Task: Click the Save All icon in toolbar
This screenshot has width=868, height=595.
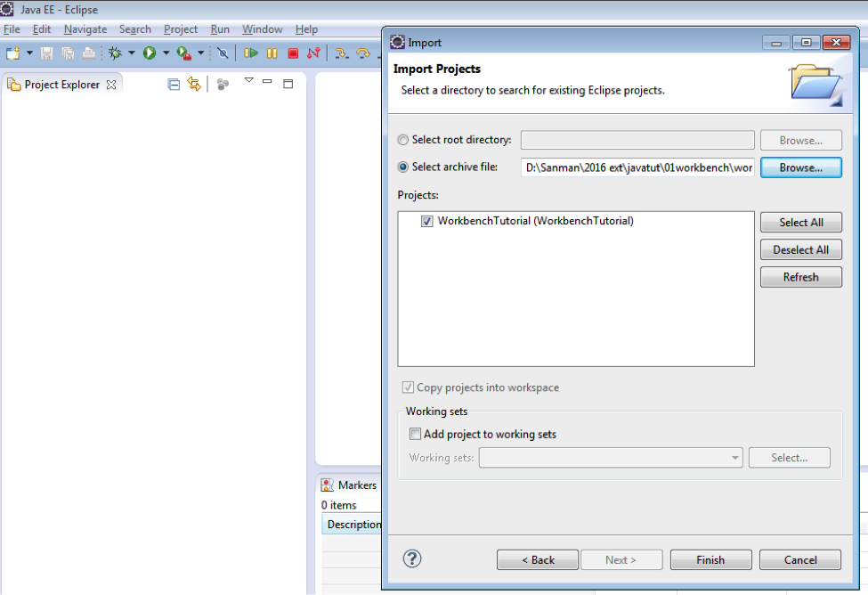Action: coord(68,53)
